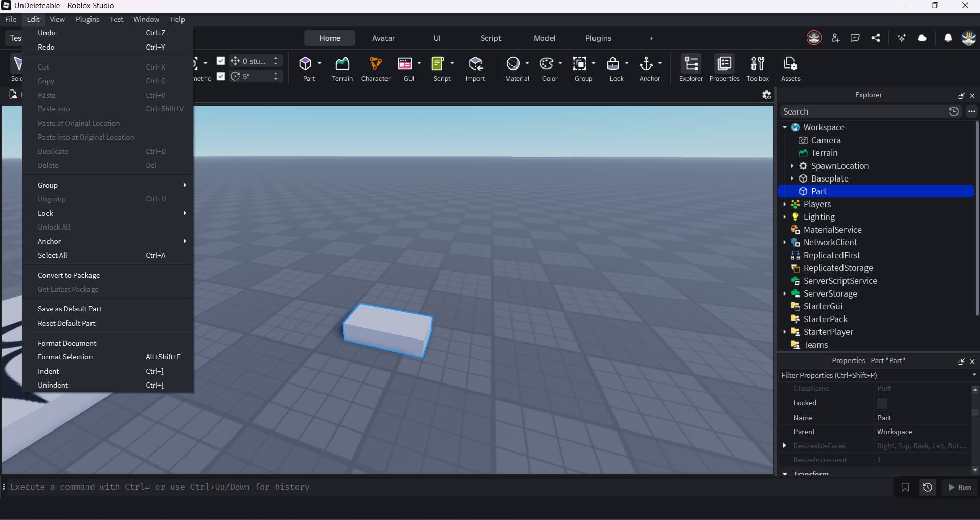Click Undo in the Edit menu
Image resolution: width=980 pixels, height=520 pixels.
pos(108,33)
